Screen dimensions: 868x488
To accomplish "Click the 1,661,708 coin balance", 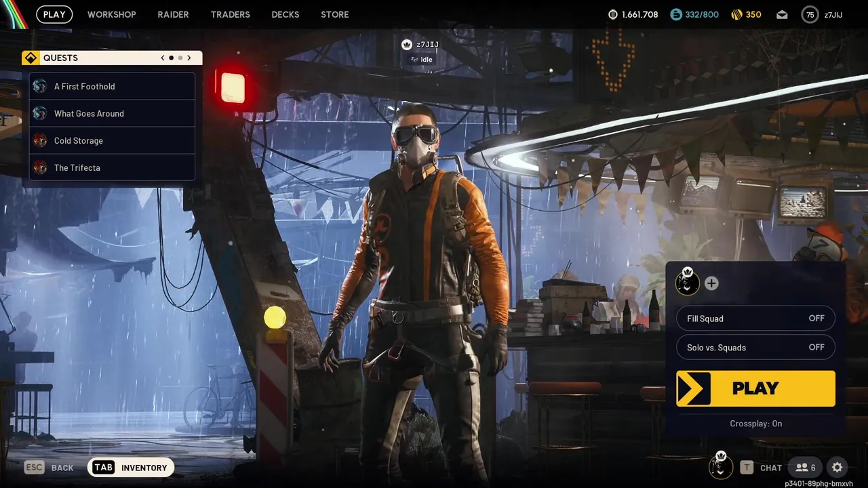I will 639,14.
